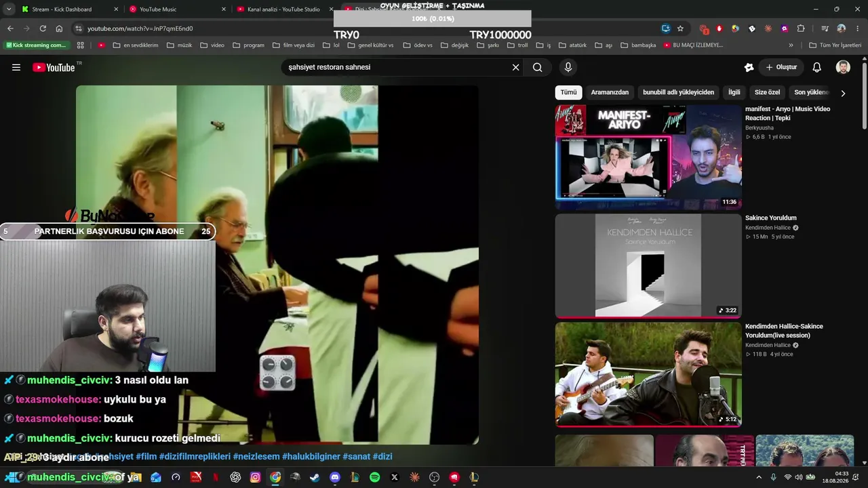Viewport: 868px width, 488px height.
Task: Show hidden system tray icons
Action: coord(759,477)
